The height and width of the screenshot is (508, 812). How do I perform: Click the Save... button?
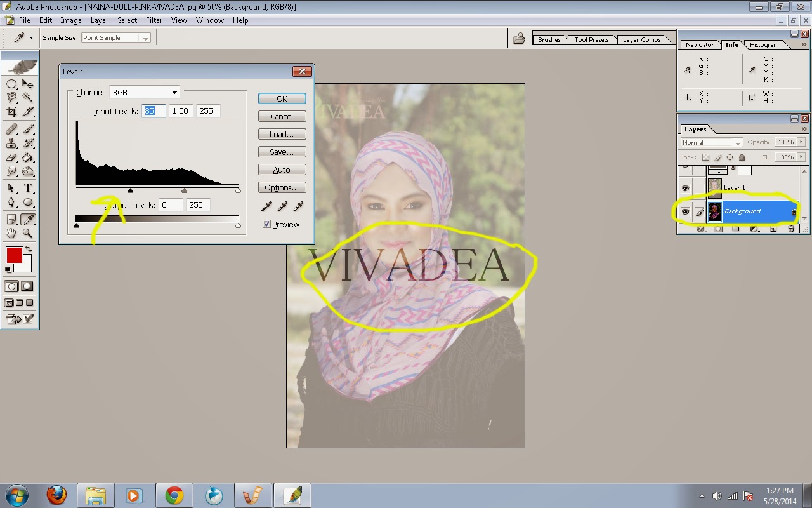282,152
